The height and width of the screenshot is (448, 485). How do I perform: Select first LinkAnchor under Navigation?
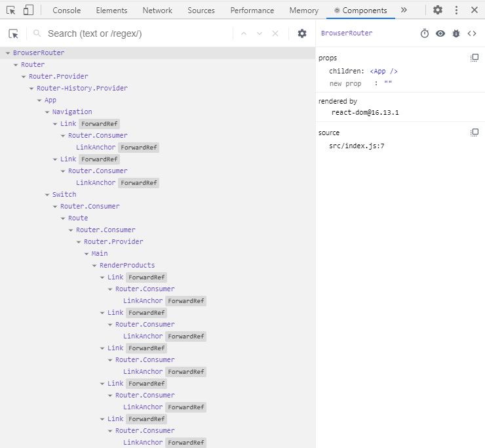96,147
